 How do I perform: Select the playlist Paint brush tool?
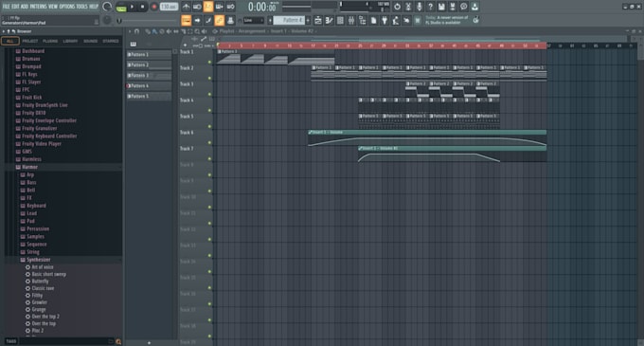pyautogui.click(x=154, y=31)
